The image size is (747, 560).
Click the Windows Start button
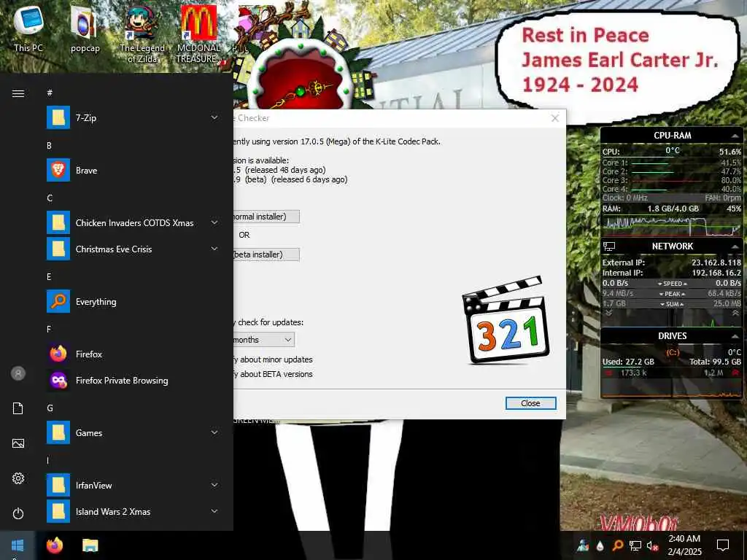tap(18, 545)
